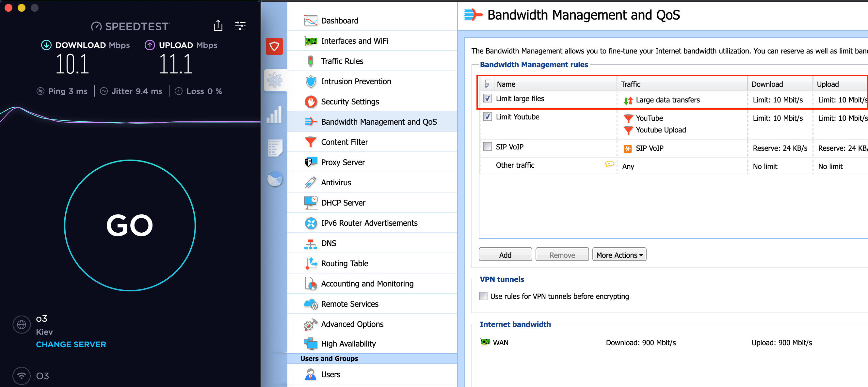Select the gear configuration sidebar icon
868x387 pixels.
pos(274,80)
